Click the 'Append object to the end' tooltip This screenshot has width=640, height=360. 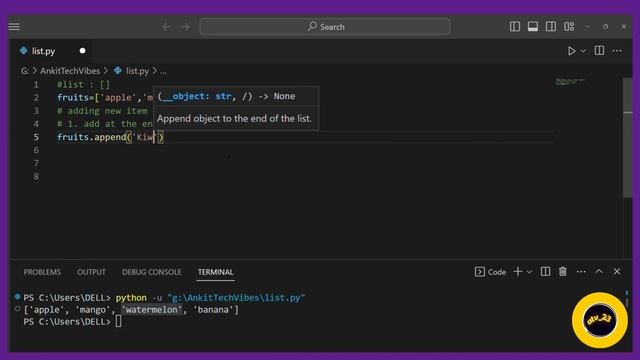pos(234,119)
